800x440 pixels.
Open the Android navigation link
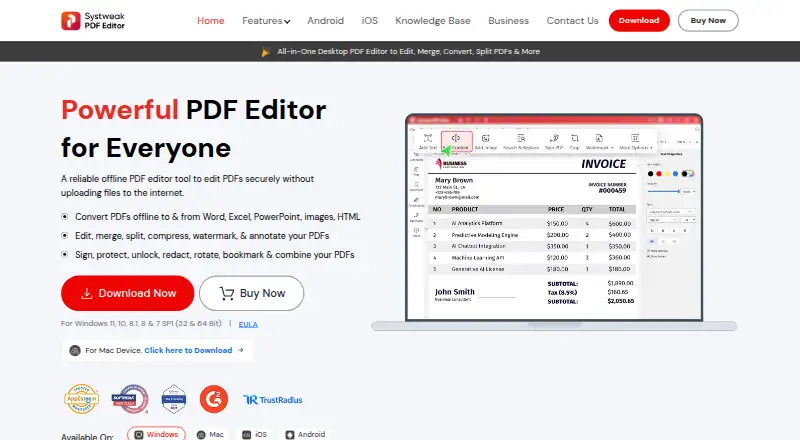point(326,20)
